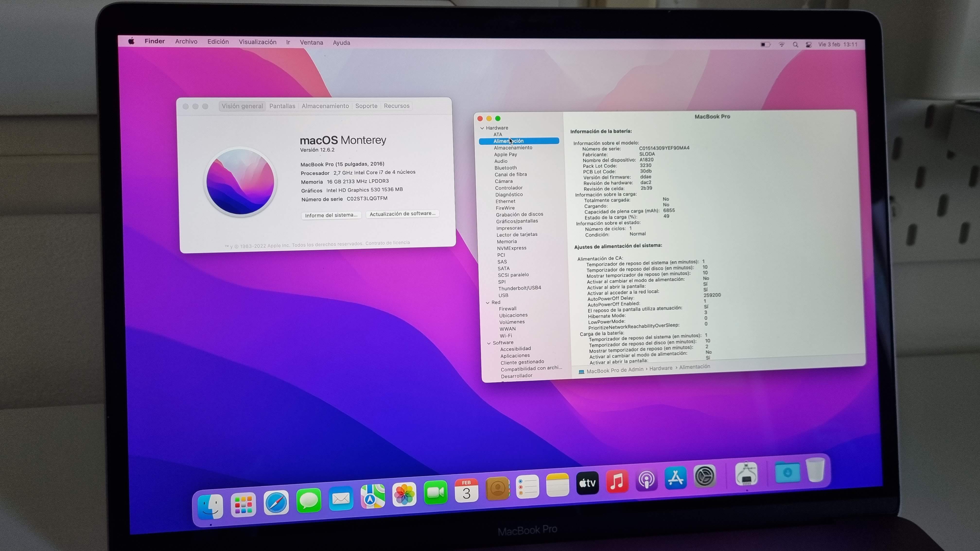This screenshot has height=551, width=980.
Task: Open Music app in the Dock
Action: pyautogui.click(x=617, y=481)
